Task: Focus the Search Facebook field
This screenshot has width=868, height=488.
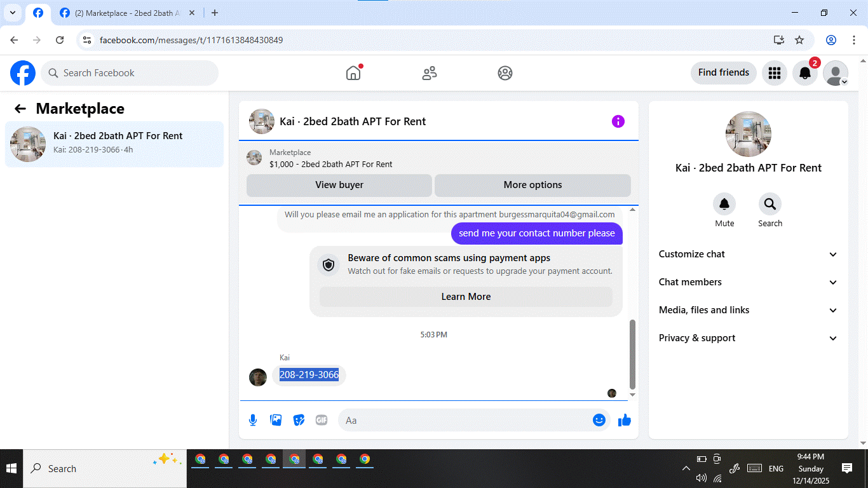Action: (x=130, y=73)
